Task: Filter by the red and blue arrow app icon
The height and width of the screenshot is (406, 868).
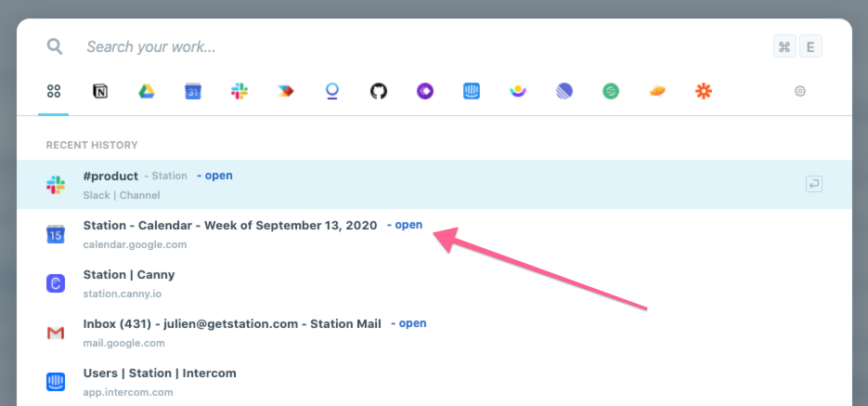Action: tap(286, 91)
